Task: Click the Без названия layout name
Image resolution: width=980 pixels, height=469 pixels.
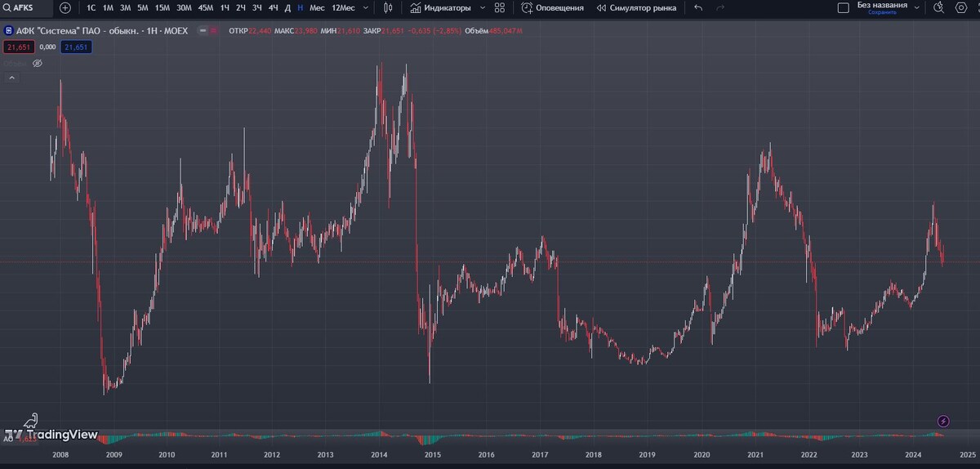Action: (882, 5)
